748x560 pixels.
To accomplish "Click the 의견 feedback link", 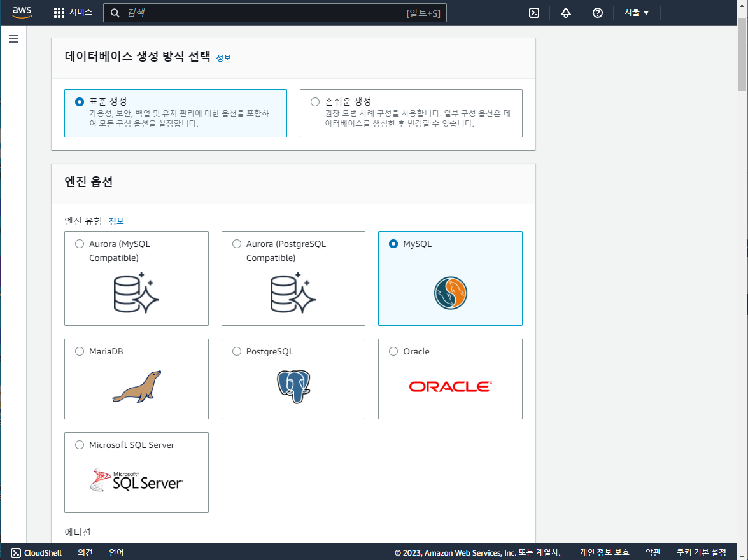I will [x=85, y=552].
